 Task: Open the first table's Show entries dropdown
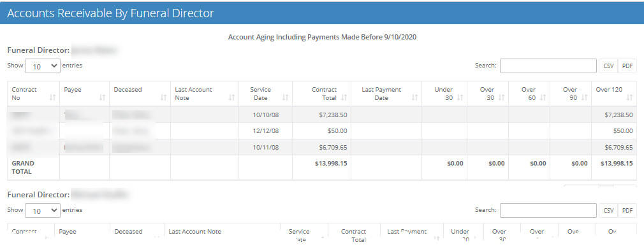[43, 66]
